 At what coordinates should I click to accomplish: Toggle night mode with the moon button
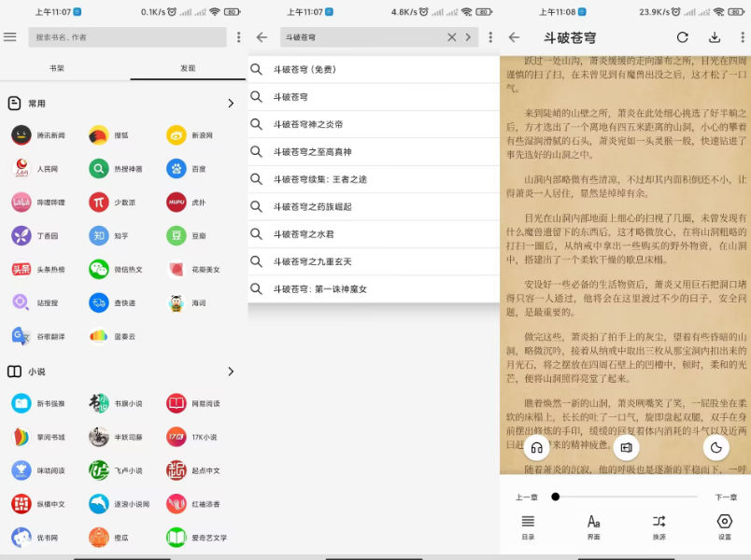(x=716, y=447)
